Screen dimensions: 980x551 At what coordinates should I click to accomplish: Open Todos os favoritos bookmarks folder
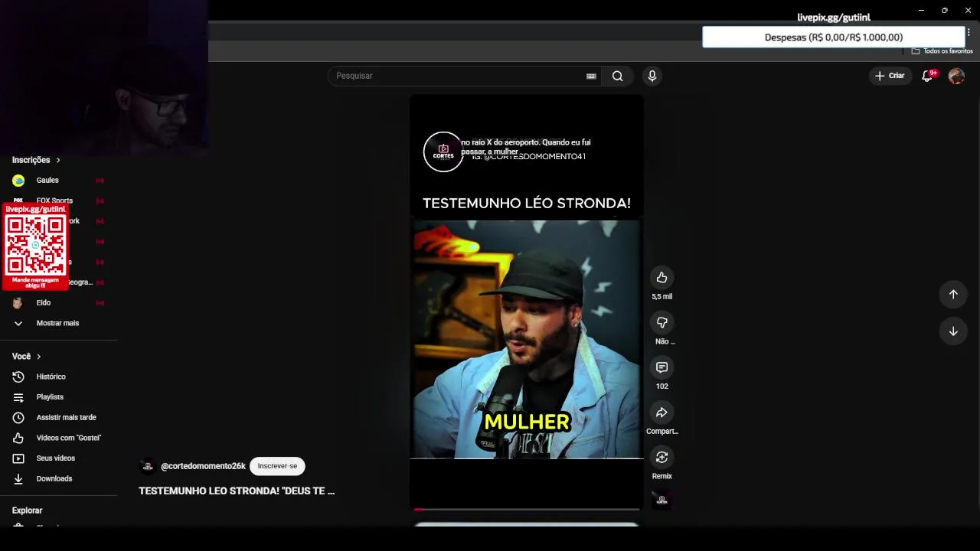[x=942, y=51]
